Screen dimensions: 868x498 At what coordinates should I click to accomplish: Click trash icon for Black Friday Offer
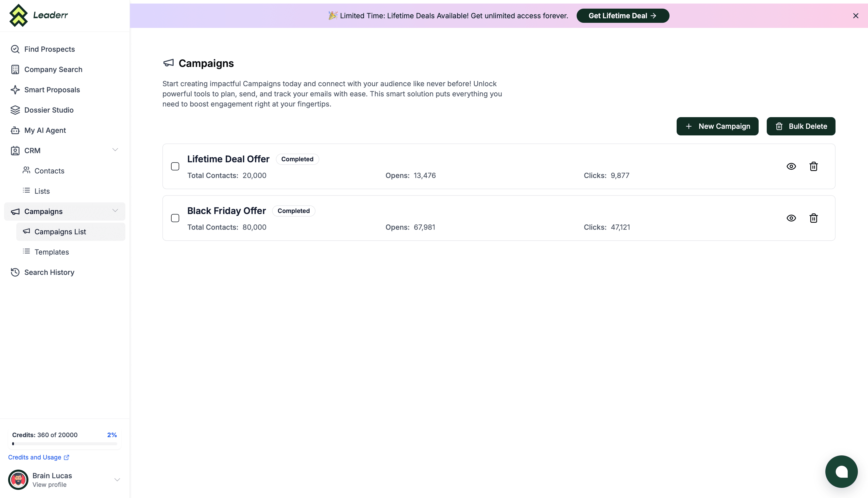(813, 218)
